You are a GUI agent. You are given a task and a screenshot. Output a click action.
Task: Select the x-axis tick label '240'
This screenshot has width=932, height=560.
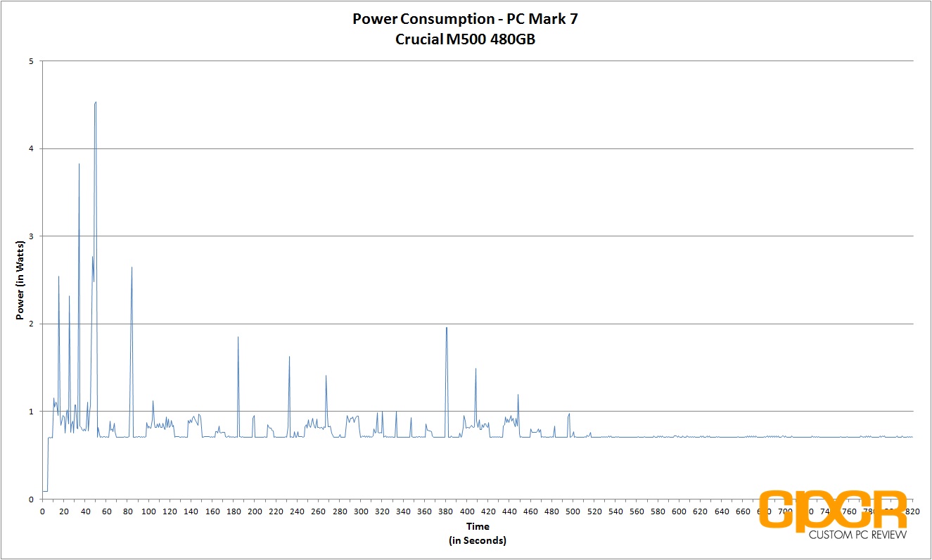click(297, 511)
